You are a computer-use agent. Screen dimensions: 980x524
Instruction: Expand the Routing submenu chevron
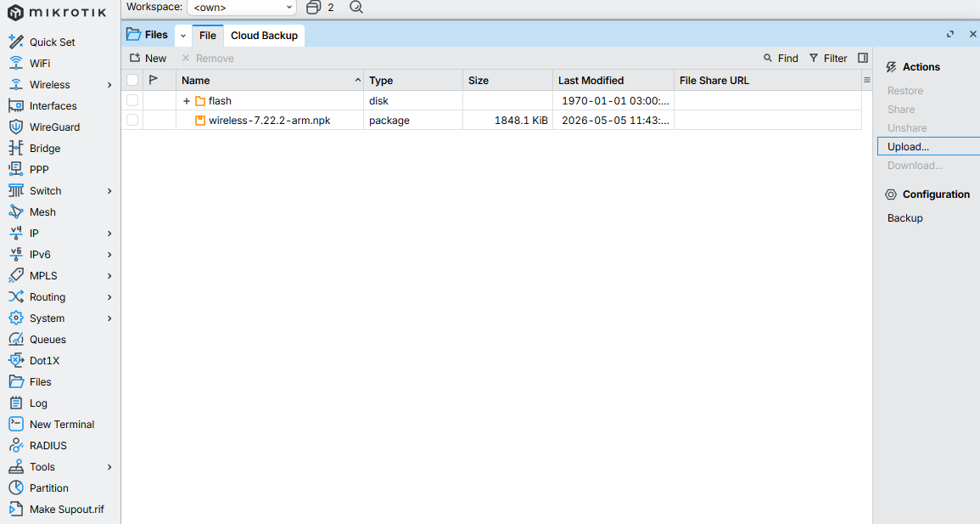click(x=109, y=297)
